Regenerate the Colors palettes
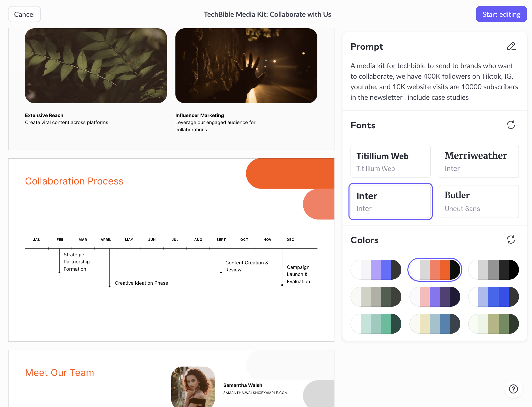This screenshot has width=532, height=407. [511, 240]
